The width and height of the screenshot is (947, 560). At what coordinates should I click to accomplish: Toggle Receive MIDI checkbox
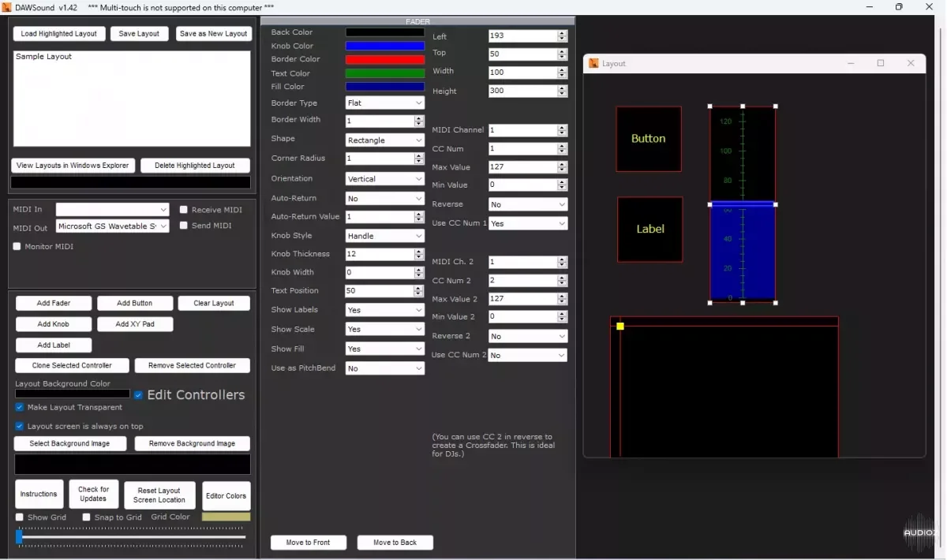(184, 210)
